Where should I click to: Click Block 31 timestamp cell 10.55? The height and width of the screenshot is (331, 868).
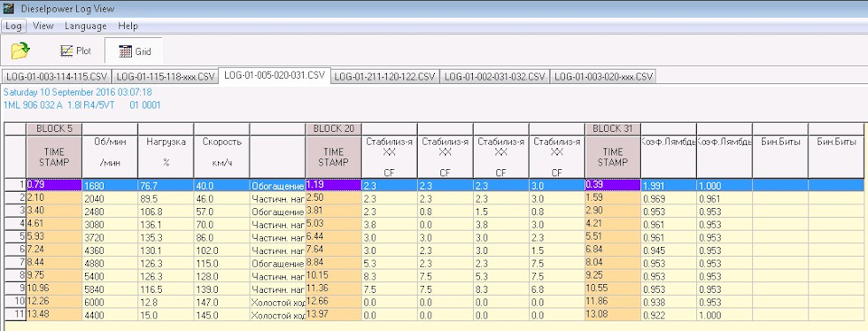613,288
